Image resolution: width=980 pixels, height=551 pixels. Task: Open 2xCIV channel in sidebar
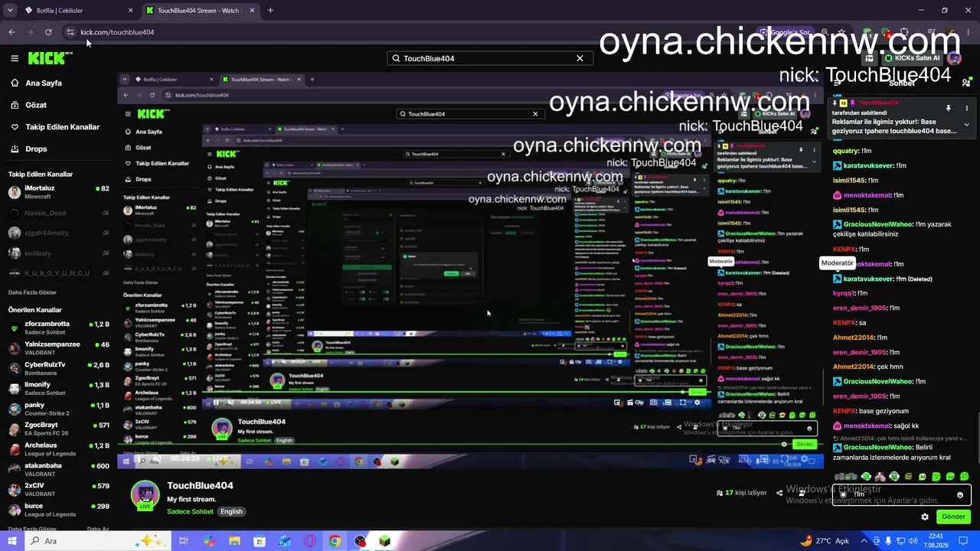click(x=59, y=490)
